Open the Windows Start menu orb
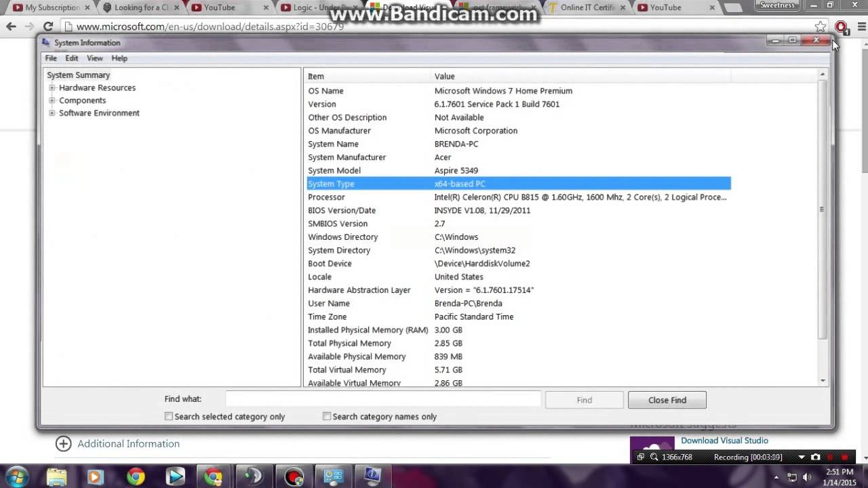Screen dimensions: 868x488 coord(17,476)
